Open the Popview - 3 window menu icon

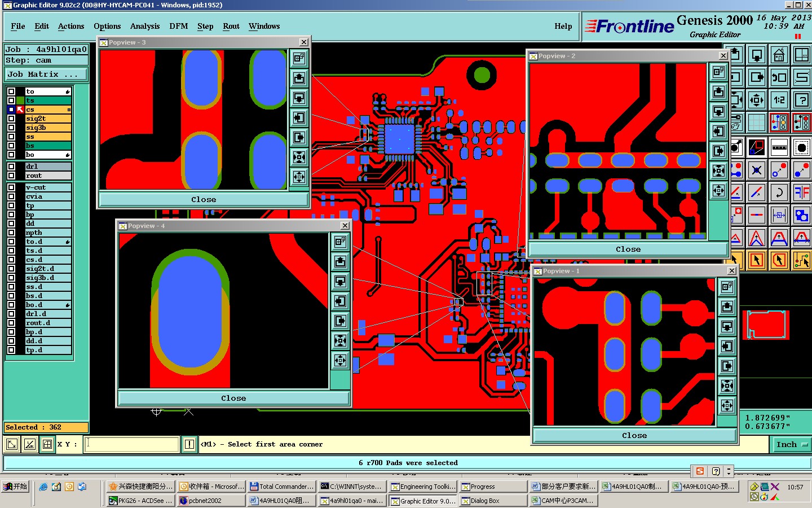click(104, 42)
